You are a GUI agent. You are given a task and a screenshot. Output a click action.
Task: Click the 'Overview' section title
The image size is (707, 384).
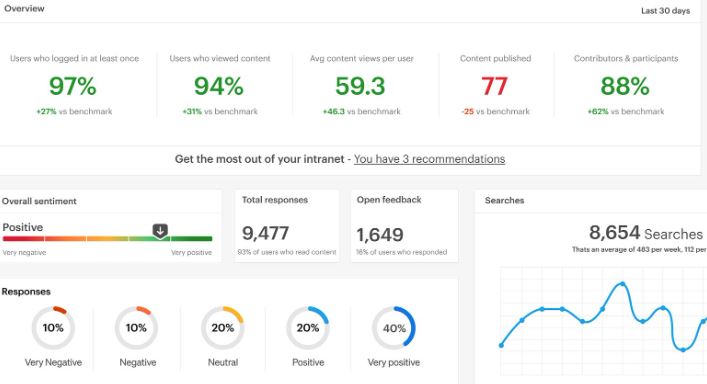24,9
